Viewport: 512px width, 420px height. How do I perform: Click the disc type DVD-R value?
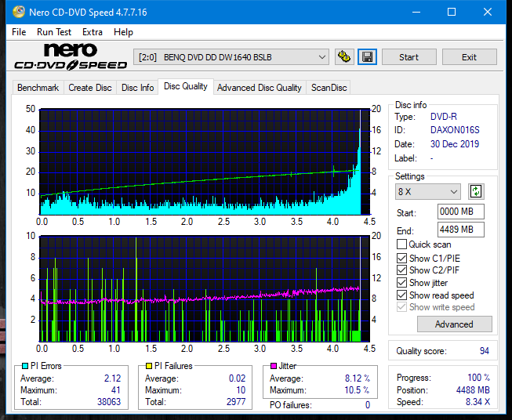coord(444,117)
